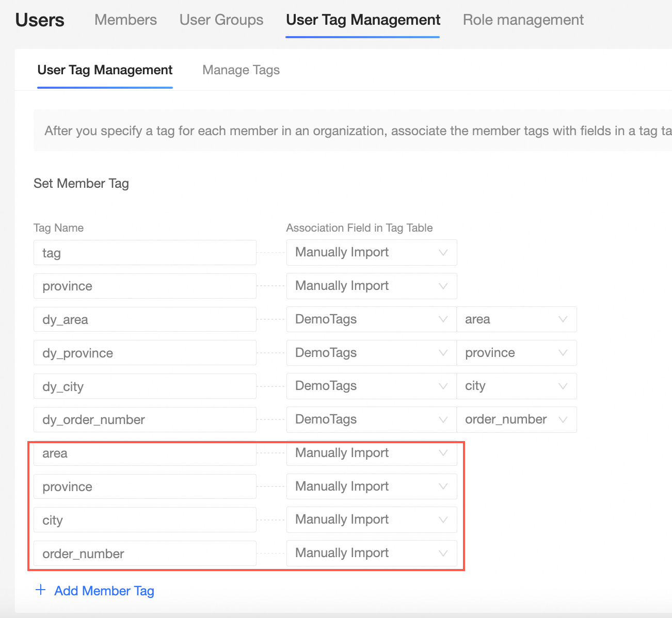Open the city field dropdown
672x618 pixels.
click(516, 386)
